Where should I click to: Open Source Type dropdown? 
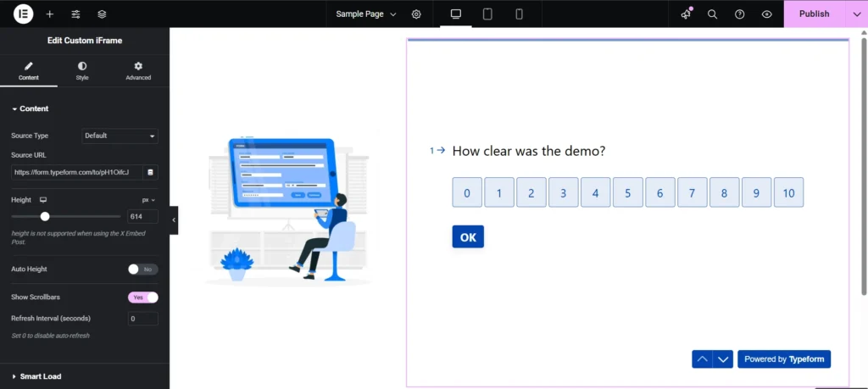point(120,136)
